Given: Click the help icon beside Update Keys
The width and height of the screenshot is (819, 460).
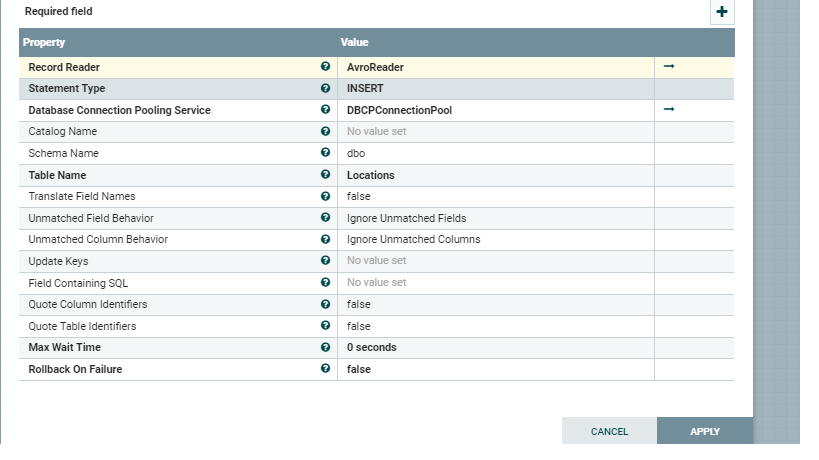Looking at the screenshot, I should (326, 261).
